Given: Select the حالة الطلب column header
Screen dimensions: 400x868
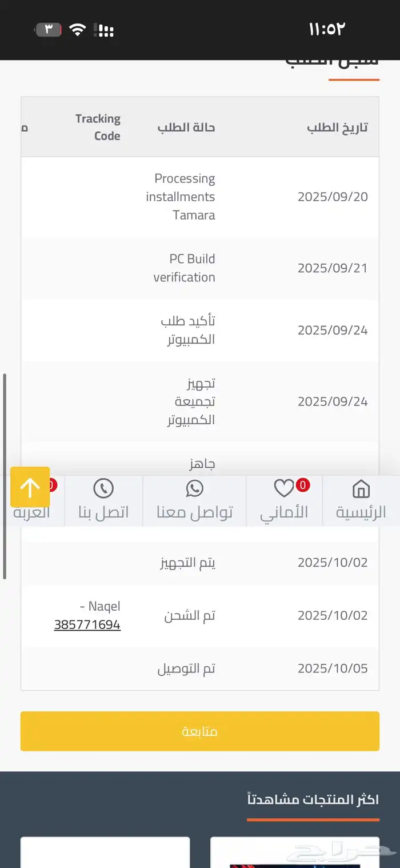Looking at the screenshot, I should click(x=186, y=127).
